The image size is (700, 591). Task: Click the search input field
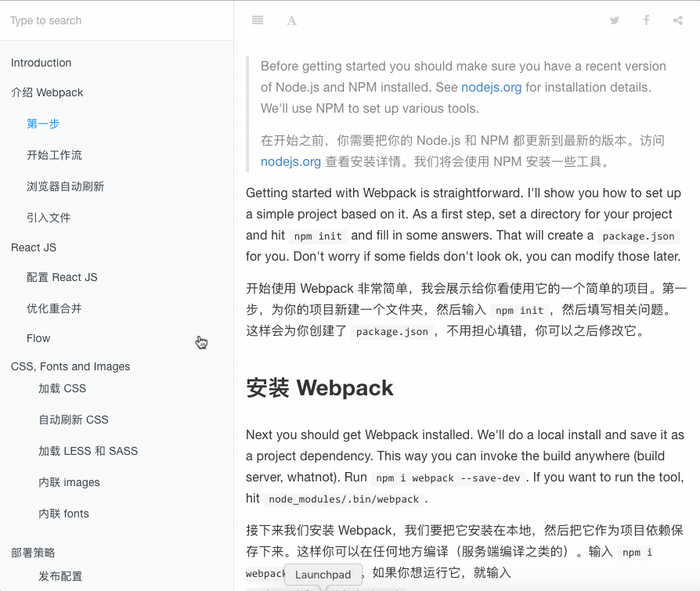click(117, 20)
